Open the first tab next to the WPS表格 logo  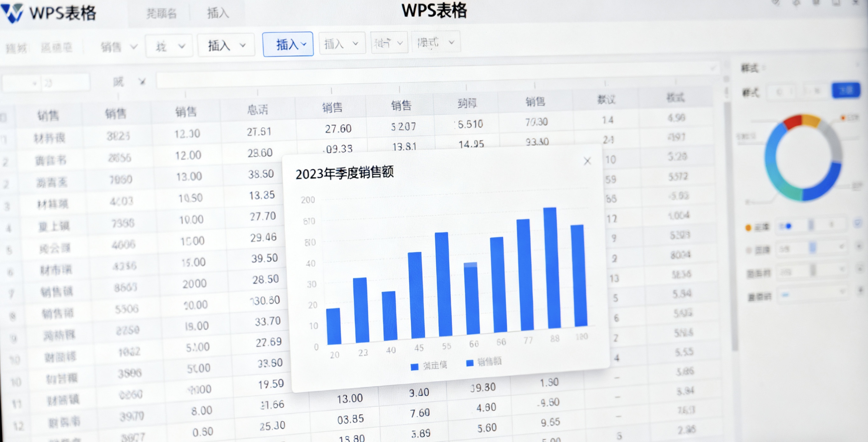coord(162,13)
